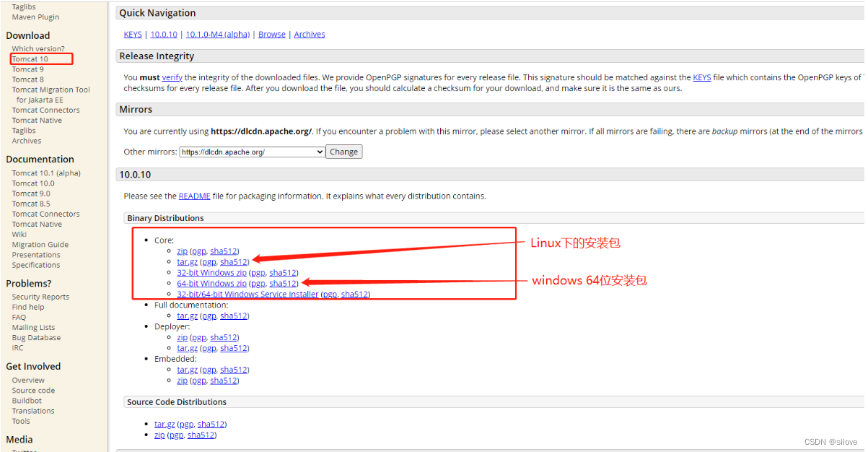This screenshot has height=452, width=868.
Task: Download the Core tar.gz package
Action: [x=188, y=262]
